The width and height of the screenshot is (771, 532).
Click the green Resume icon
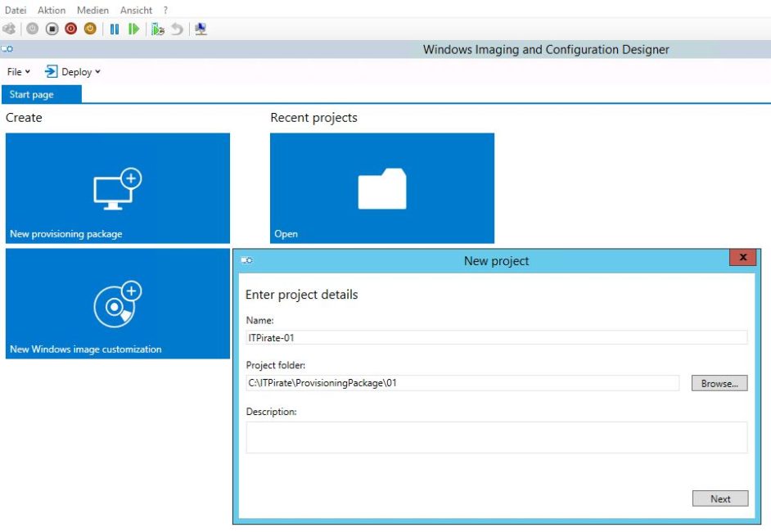(x=133, y=29)
